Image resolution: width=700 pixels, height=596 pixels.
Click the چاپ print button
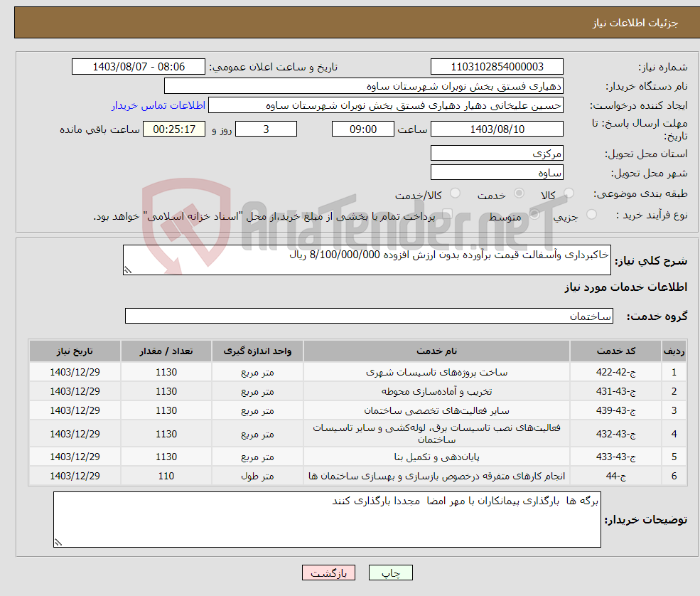click(x=391, y=573)
